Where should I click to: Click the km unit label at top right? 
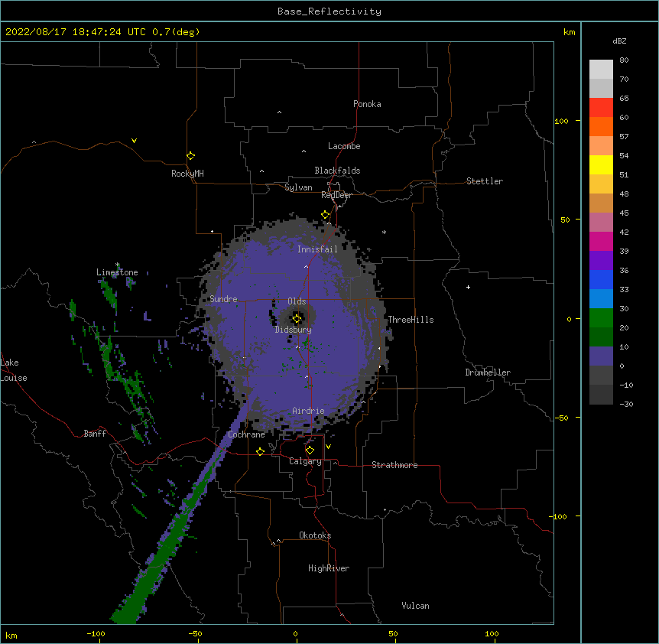(570, 32)
